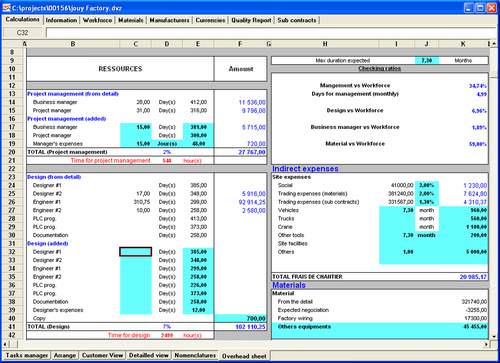Select Social percentage cyan cell
The image size is (500, 363).
[427, 185]
